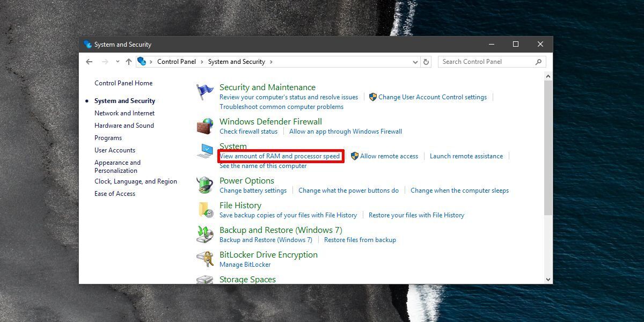Click the Check firewall status link
644x322 pixels.
(x=248, y=131)
